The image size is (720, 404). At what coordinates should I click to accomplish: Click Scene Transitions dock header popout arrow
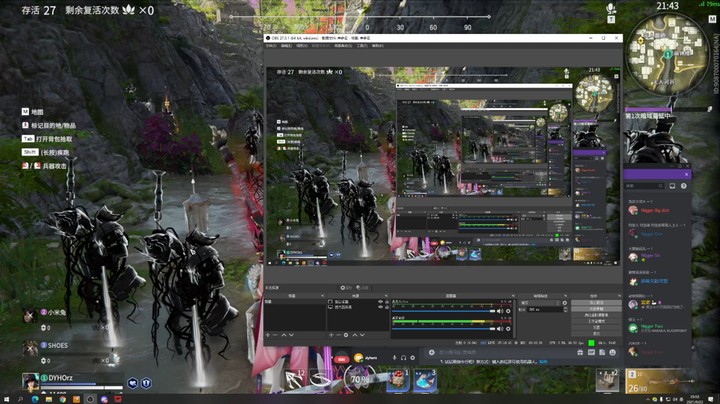tap(566, 296)
